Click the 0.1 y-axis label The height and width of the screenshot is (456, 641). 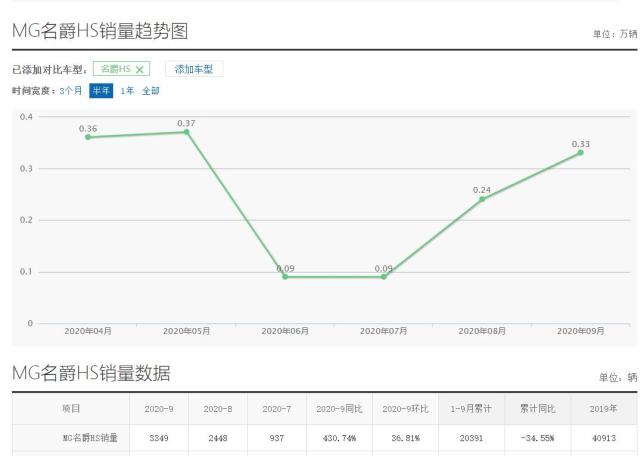coord(26,272)
